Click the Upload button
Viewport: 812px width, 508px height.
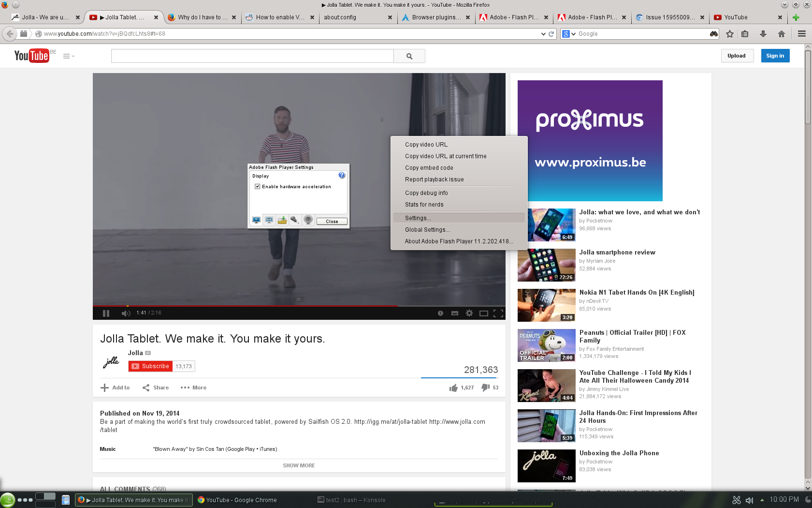[x=737, y=56]
